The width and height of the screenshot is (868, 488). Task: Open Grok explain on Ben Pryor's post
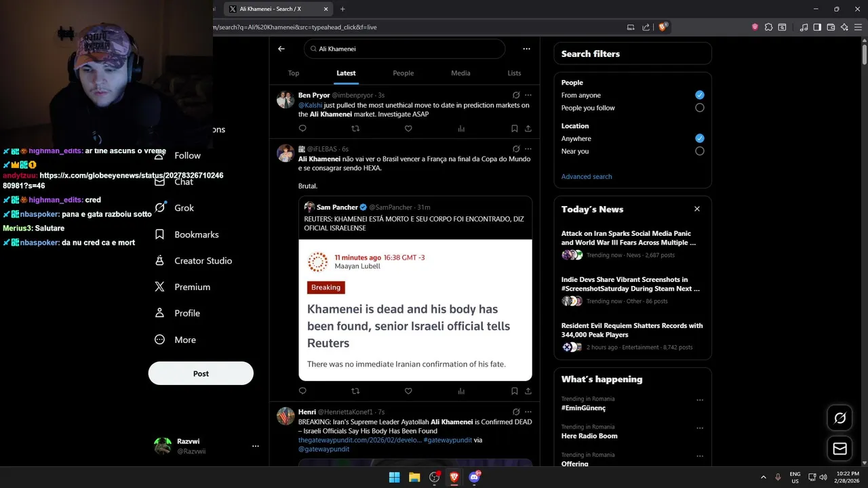coord(516,95)
